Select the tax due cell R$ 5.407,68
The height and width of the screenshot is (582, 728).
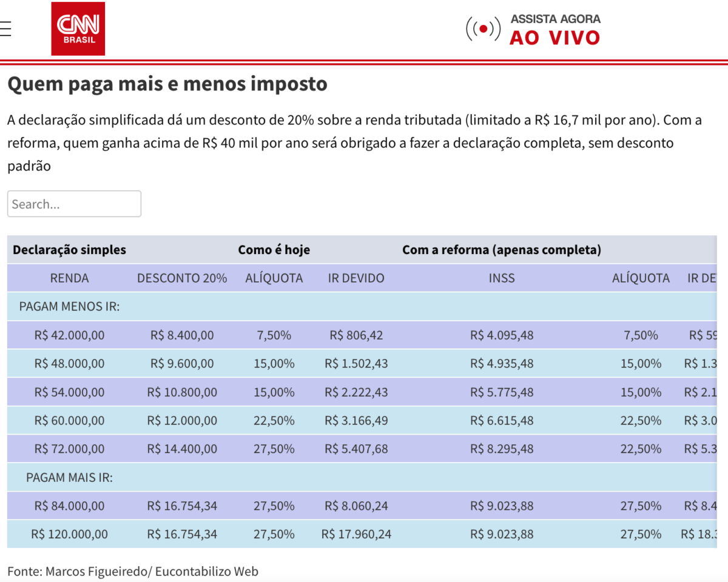click(x=356, y=449)
